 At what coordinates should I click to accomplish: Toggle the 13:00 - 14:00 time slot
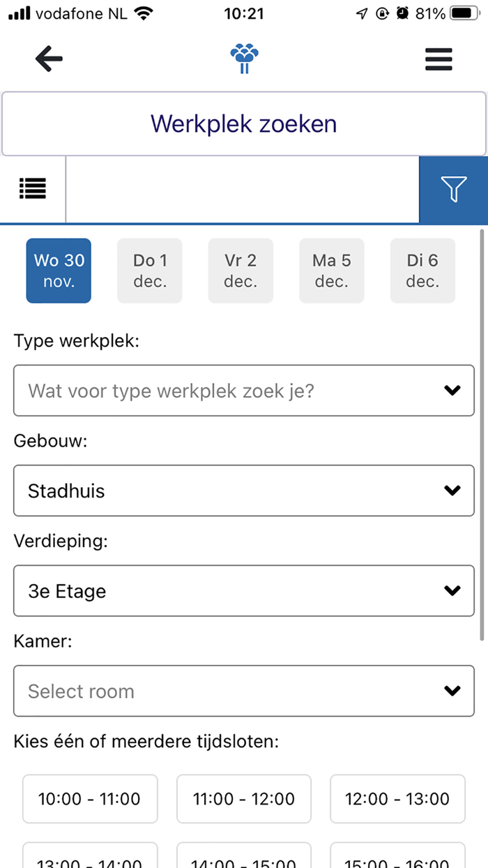(90, 860)
